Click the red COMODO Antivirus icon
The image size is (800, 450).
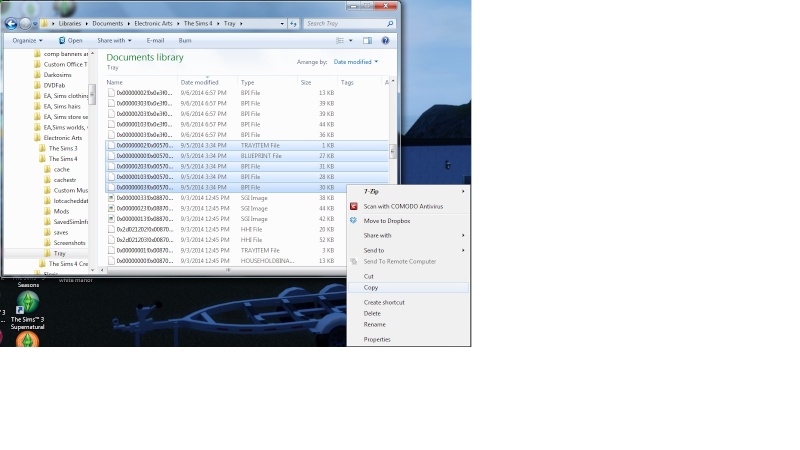point(354,206)
